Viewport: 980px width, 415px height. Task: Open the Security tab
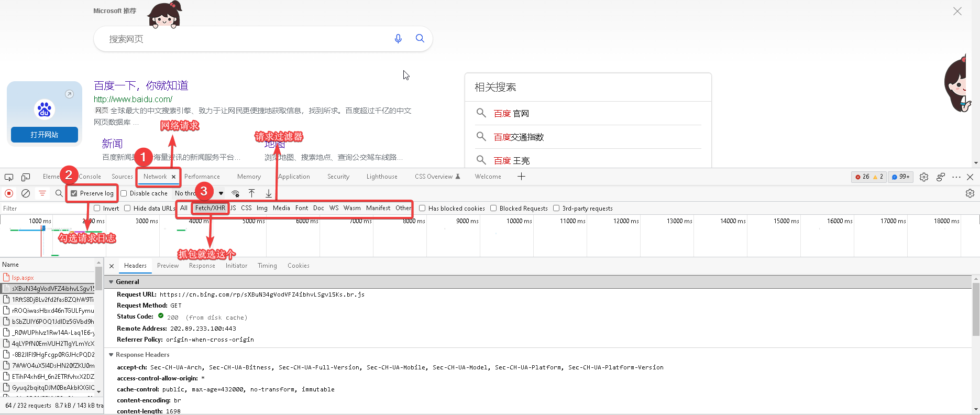[x=338, y=177]
